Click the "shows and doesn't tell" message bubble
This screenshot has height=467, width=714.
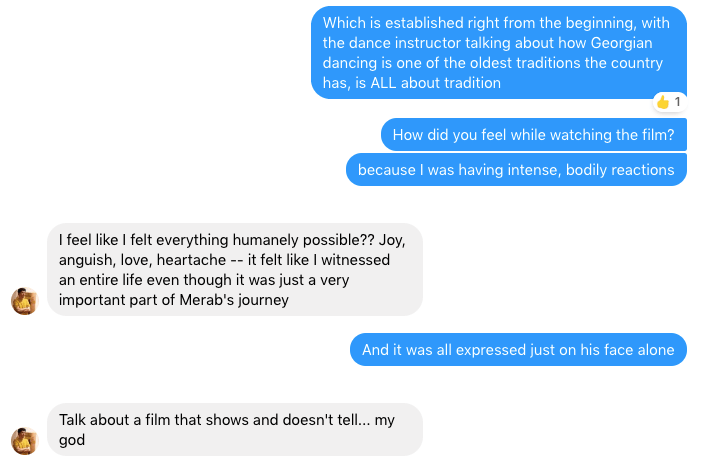pos(235,430)
